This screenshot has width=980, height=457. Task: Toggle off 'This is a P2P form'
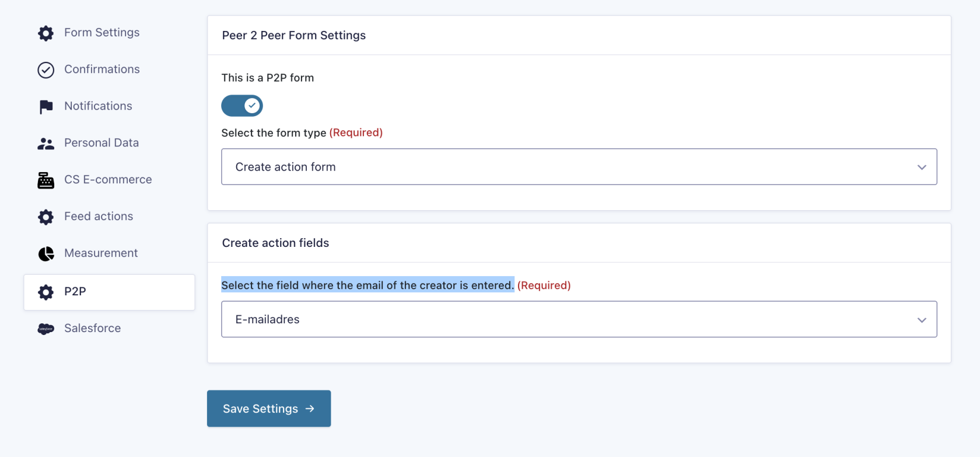point(242,106)
